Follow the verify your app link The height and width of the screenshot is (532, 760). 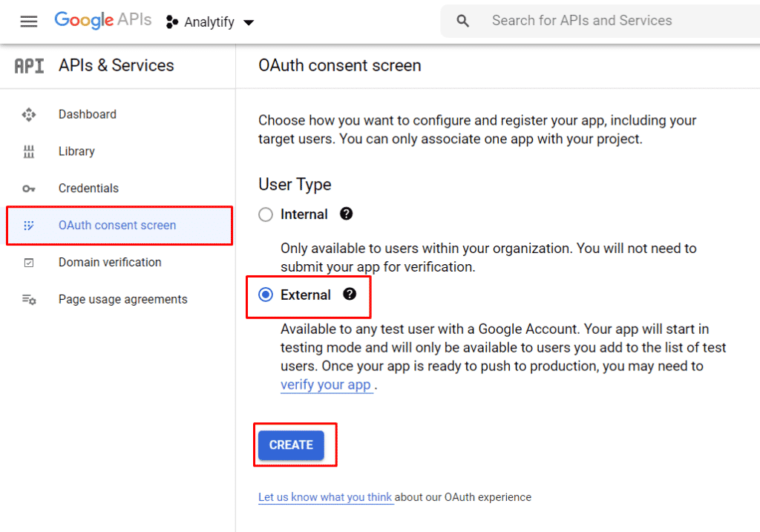(326, 384)
